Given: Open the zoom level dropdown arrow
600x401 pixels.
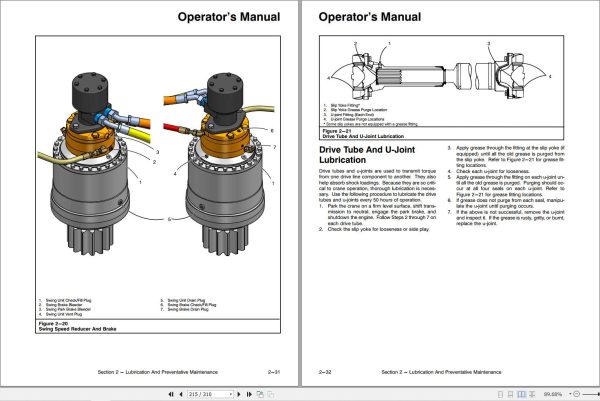Looking at the screenshot, I should point(570,394).
